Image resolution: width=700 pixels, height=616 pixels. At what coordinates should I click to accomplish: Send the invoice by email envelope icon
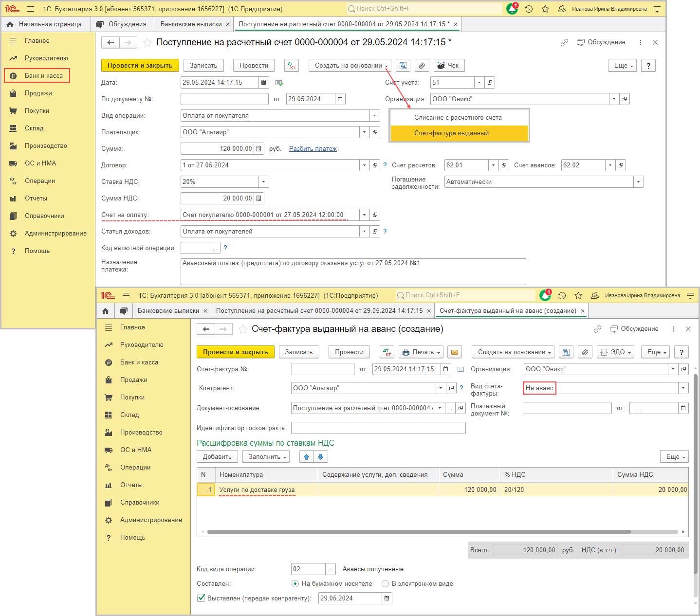[455, 352]
